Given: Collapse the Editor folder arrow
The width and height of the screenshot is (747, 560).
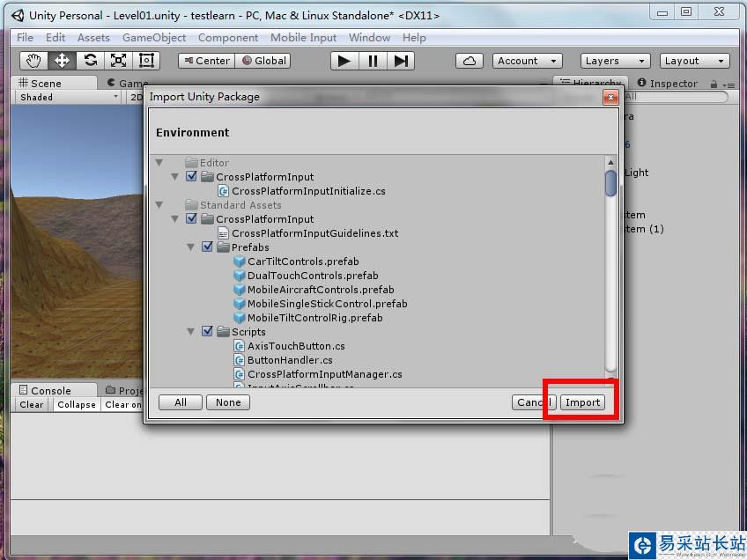Looking at the screenshot, I should tap(159, 163).
